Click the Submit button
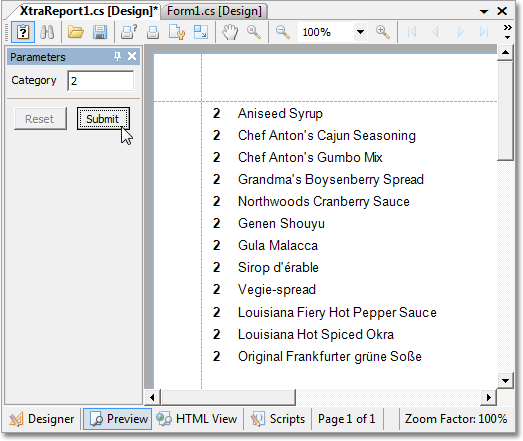The width and height of the screenshot is (523, 441). point(103,118)
